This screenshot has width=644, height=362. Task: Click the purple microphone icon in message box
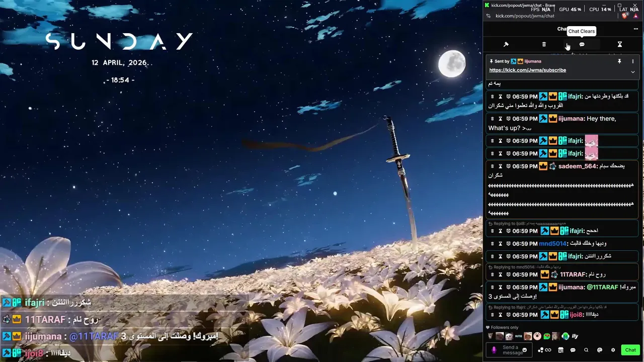494,350
